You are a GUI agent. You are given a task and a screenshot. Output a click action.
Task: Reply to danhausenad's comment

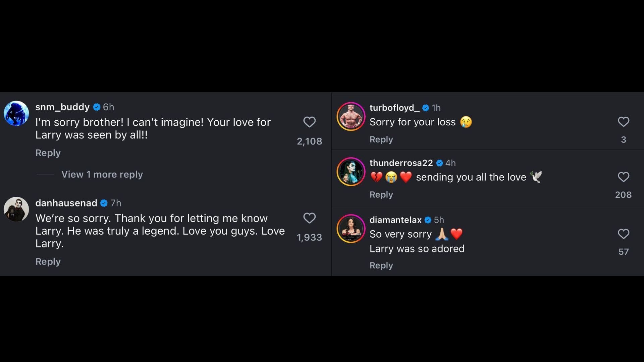[x=48, y=261]
